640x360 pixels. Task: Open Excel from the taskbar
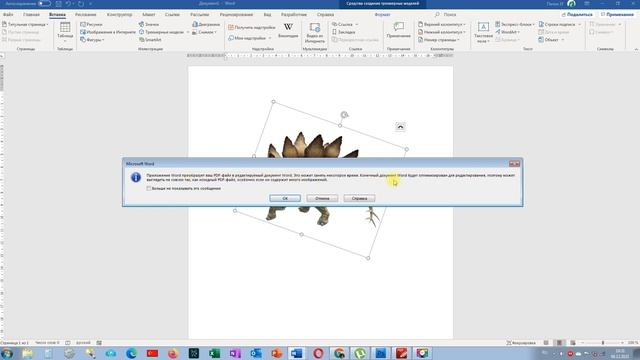[214, 353]
